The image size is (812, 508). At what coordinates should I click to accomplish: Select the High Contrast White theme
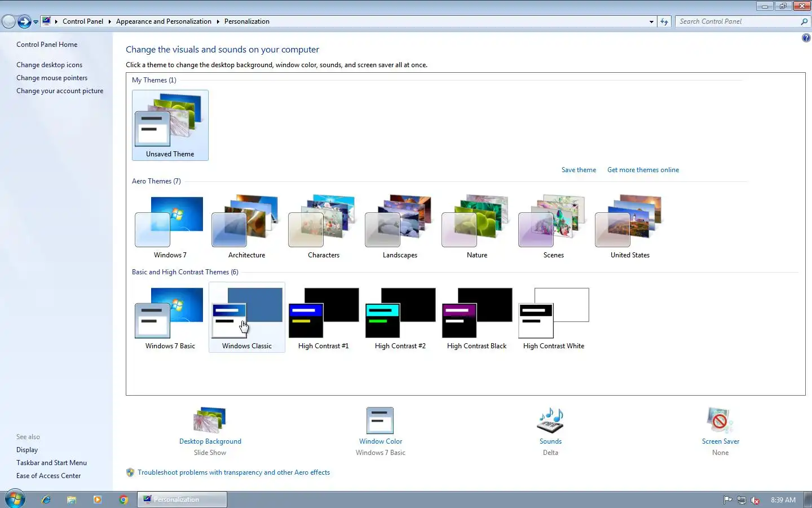pos(553,318)
